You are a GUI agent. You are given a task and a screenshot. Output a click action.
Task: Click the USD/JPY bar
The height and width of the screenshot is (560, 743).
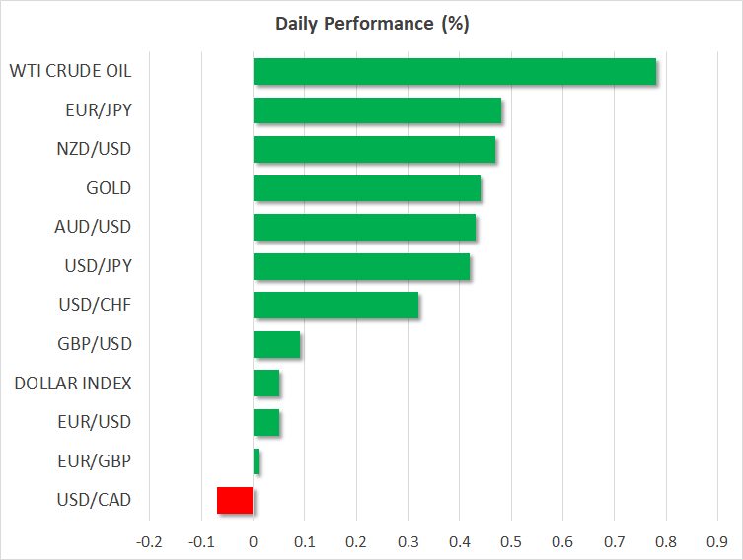coord(361,267)
